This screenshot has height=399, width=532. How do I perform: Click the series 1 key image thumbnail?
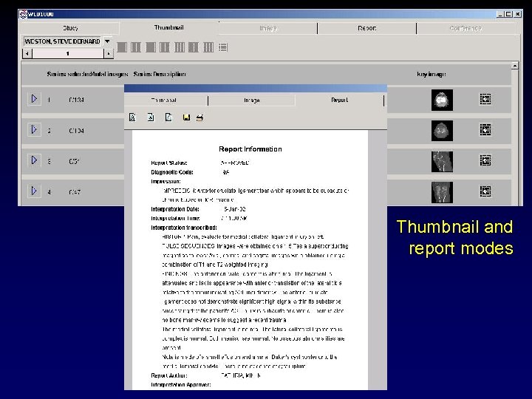point(442,100)
